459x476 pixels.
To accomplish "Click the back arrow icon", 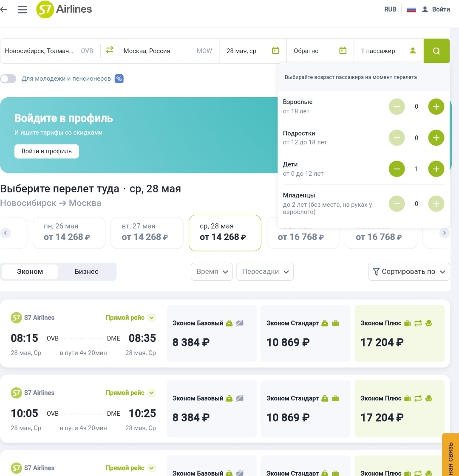I will (x=4, y=9).
